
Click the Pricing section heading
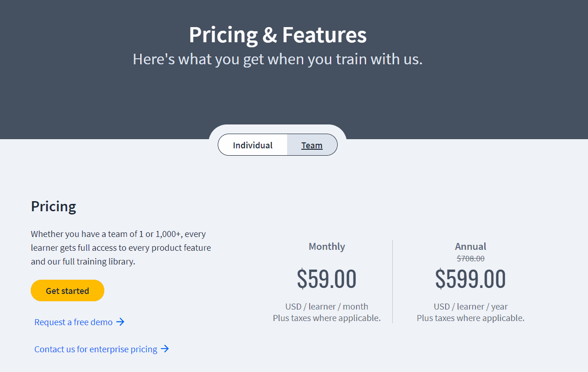pos(53,206)
